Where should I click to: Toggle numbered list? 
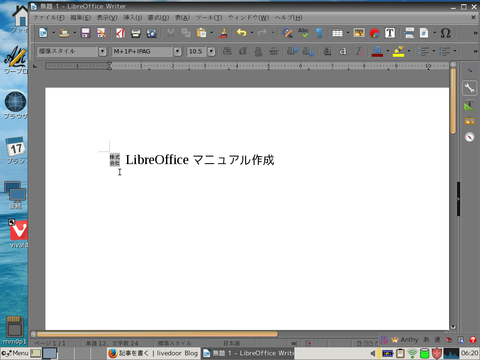pos(444,51)
